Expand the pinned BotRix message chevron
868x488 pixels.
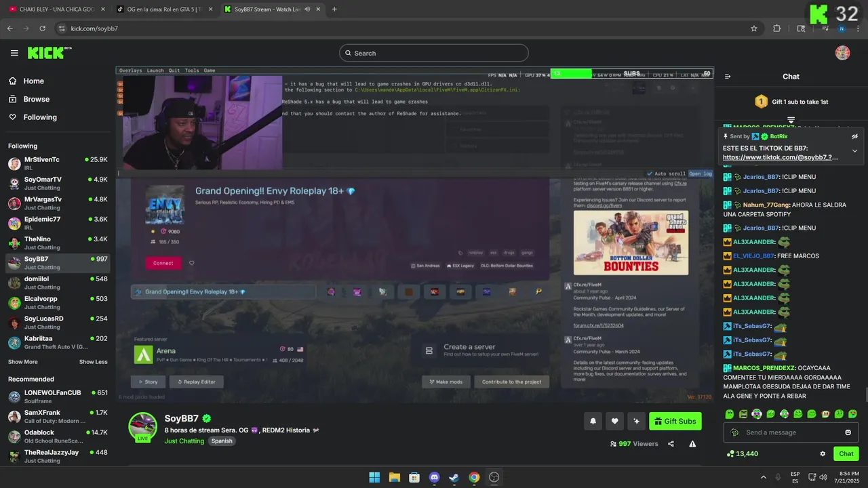pyautogui.click(x=854, y=150)
